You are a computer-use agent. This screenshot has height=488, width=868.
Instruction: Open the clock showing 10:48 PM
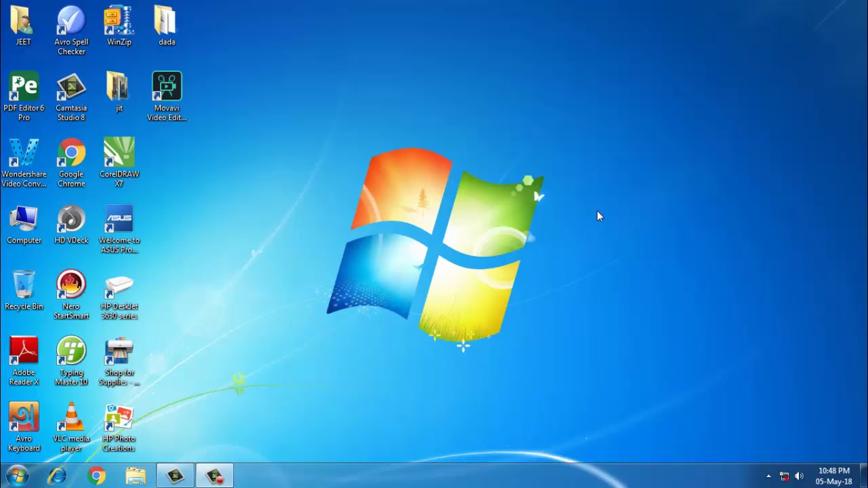[833, 476]
